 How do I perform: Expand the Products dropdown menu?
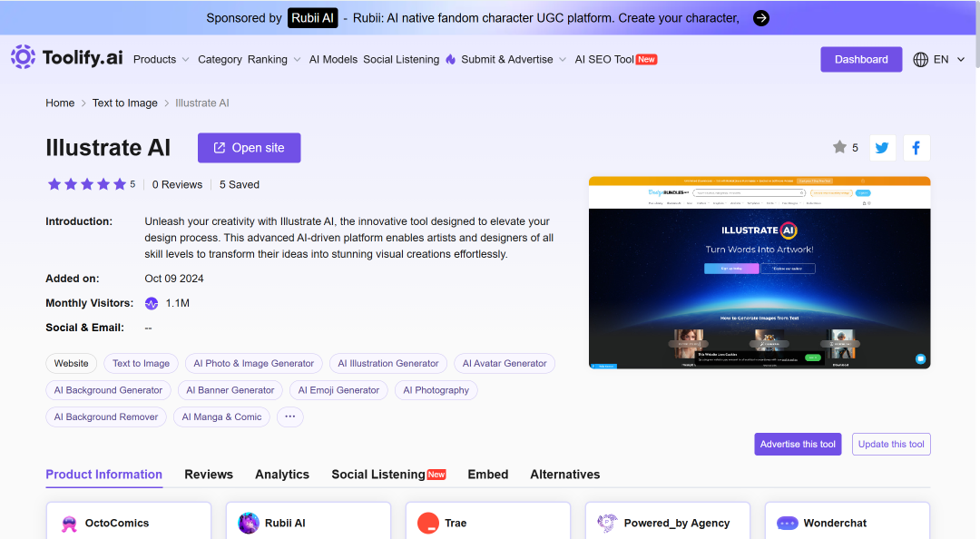[x=161, y=59]
